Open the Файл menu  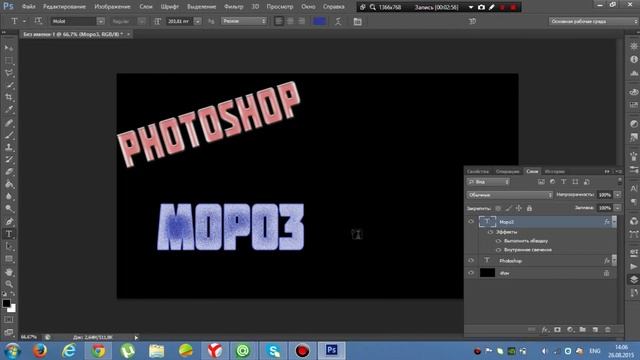29,7
